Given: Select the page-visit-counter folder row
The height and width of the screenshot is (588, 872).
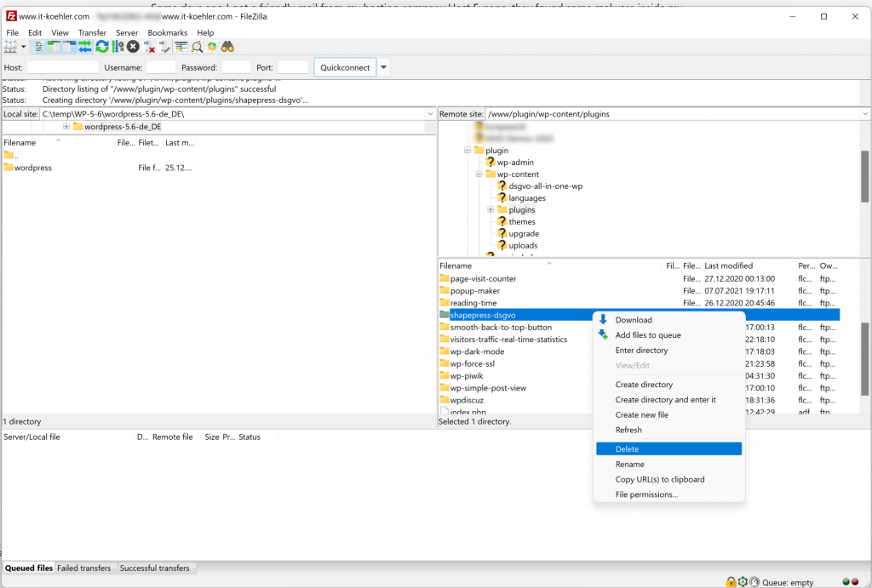Looking at the screenshot, I should [x=639, y=278].
